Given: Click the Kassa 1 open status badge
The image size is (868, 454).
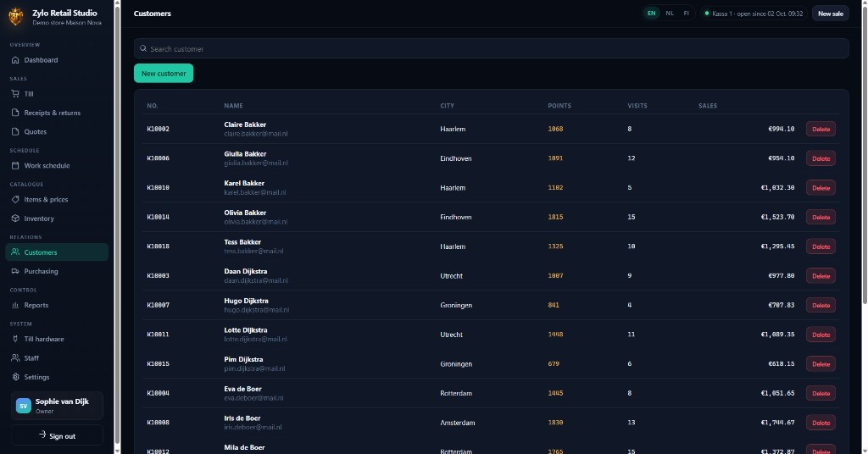Looking at the screenshot, I should coord(754,14).
